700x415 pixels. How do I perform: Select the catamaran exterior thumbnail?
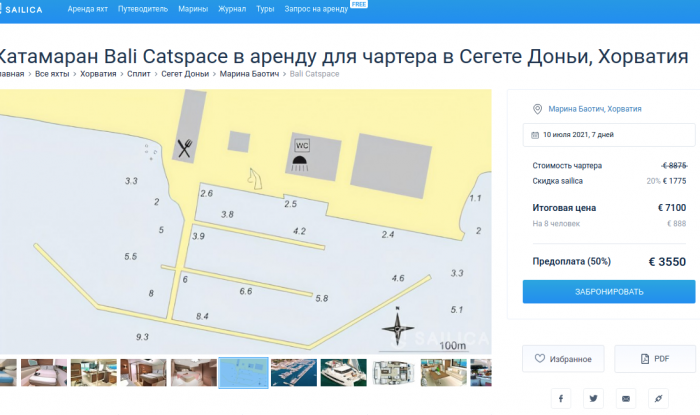click(344, 373)
